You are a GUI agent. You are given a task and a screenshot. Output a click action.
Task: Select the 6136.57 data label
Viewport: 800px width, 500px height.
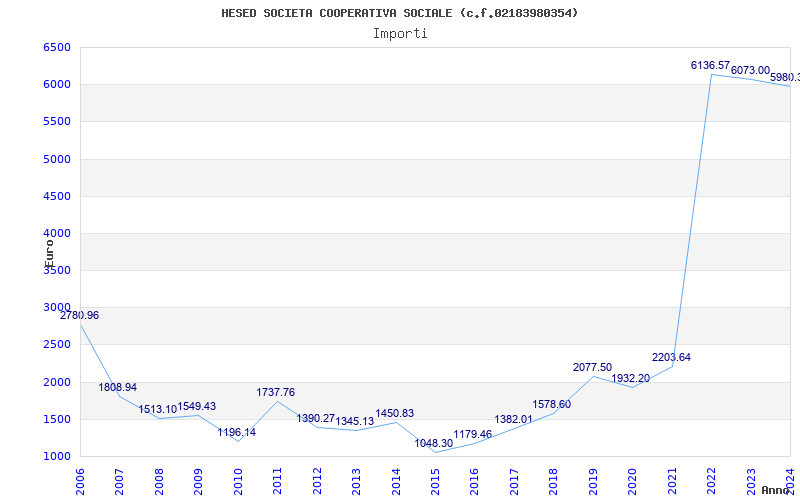pos(710,65)
